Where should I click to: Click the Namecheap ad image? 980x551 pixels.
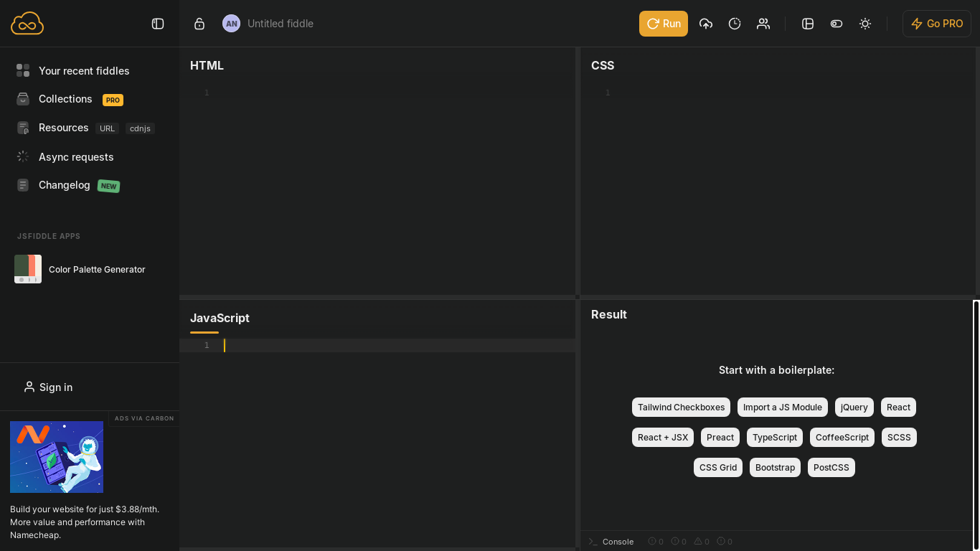click(57, 457)
